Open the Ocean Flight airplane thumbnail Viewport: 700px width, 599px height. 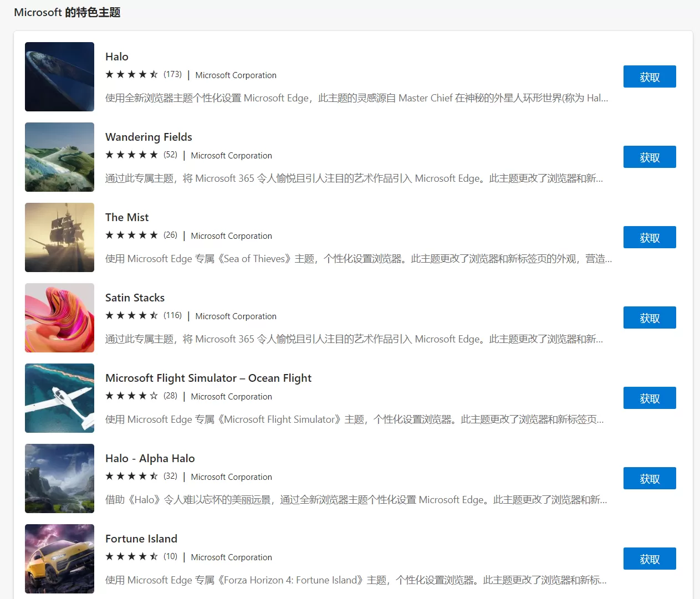[x=59, y=398]
